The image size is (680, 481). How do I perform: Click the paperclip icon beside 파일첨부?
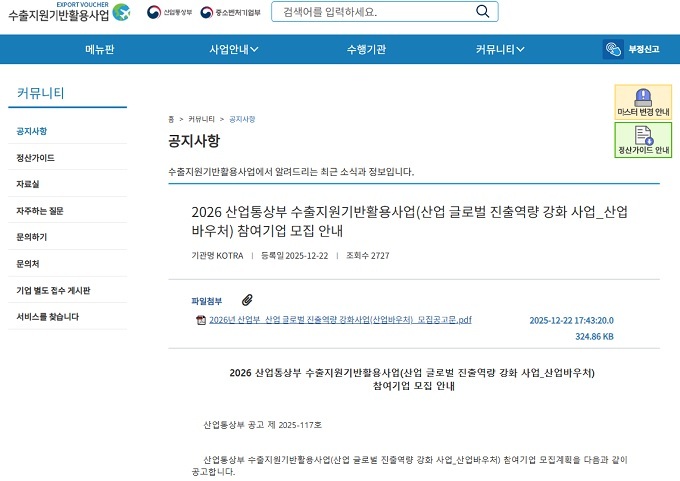(x=247, y=300)
